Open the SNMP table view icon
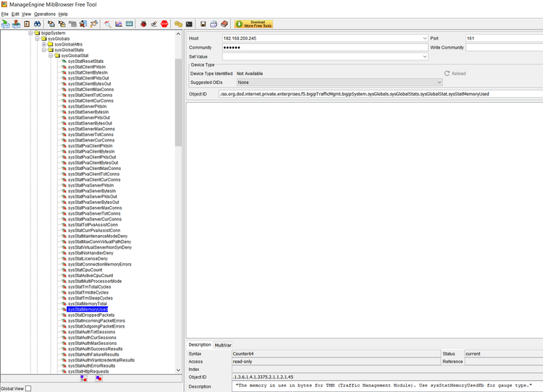This screenshot has width=543, height=392. click(x=129, y=24)
